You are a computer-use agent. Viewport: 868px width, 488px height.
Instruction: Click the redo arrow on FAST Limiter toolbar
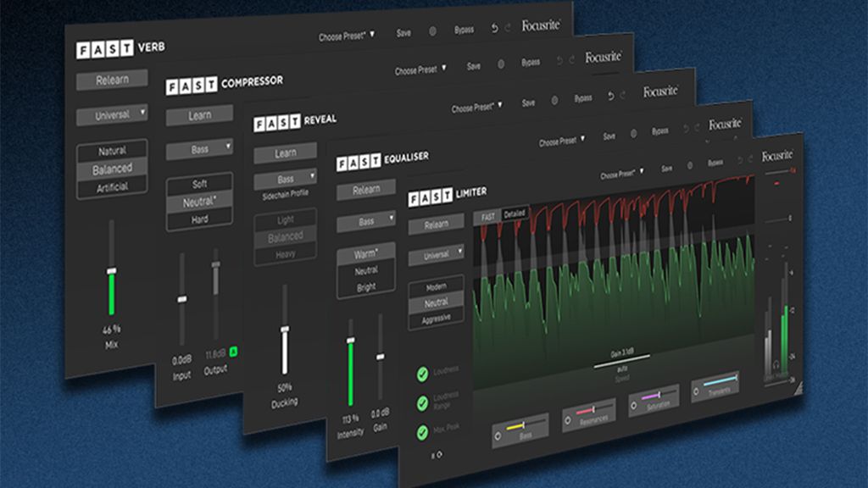[750, 160]
